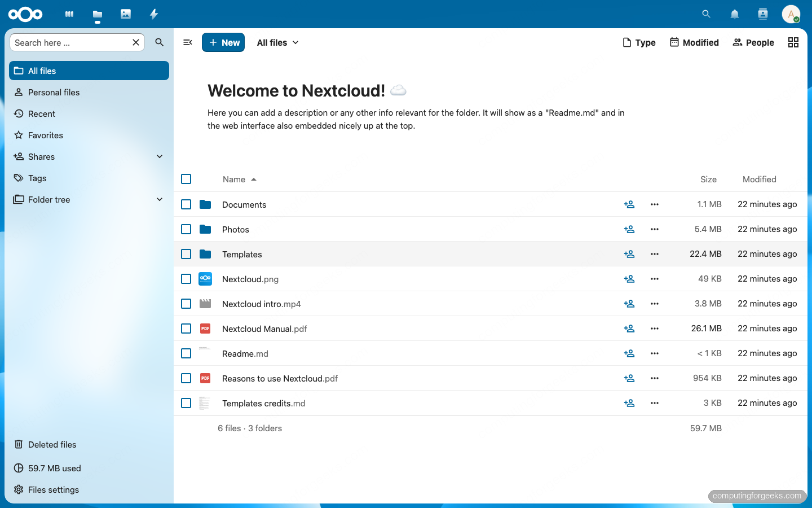Viewport: 812px width, 508px height.
Task: Share Nextcloud.png
Action: [x=629, y=279]
